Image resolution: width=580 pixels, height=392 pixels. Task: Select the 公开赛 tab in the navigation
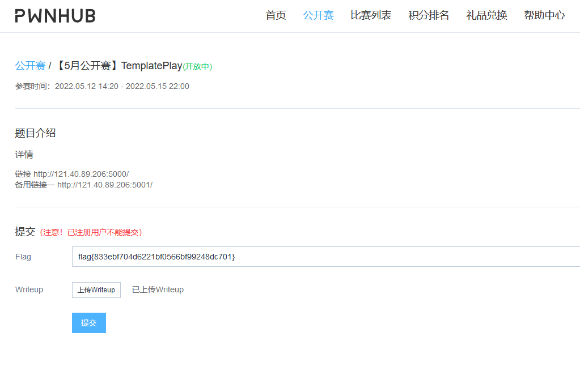click(x=317, y=15)
